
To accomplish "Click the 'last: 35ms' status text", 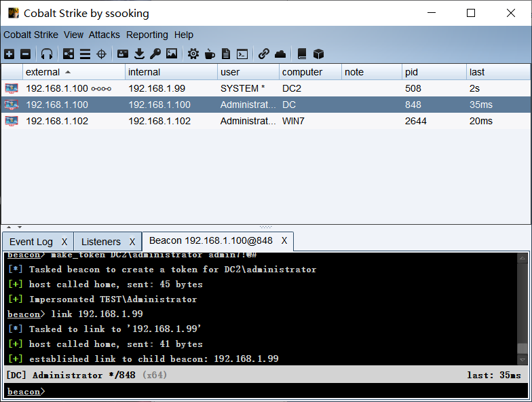I will point(494,375).
